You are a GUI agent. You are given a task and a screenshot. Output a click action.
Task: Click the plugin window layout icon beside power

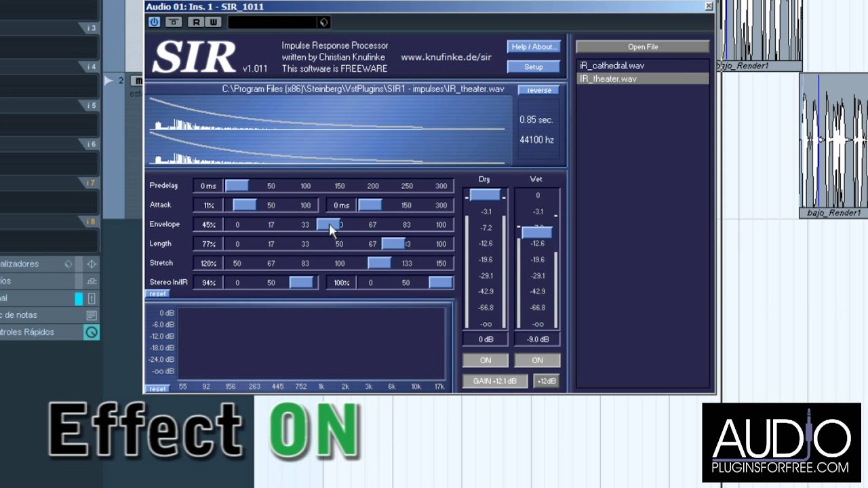174,22
